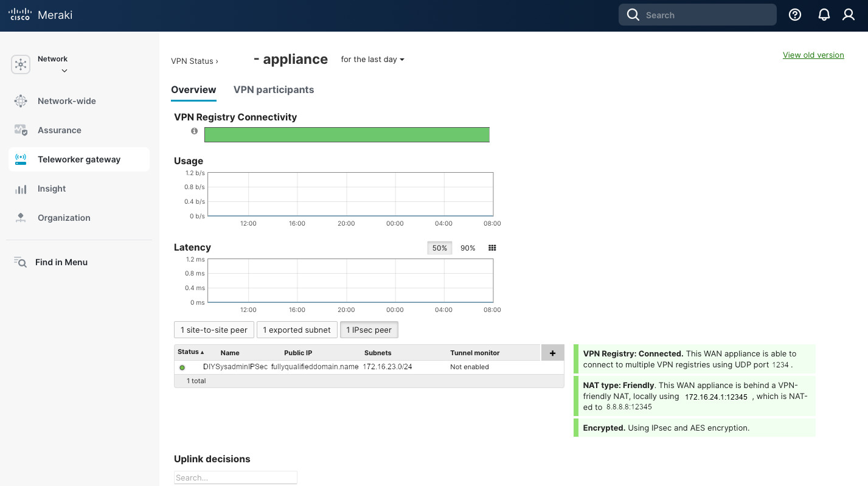Screen dimensions: 868x486
Task: Click the help question mark icon
Action: 795,15
